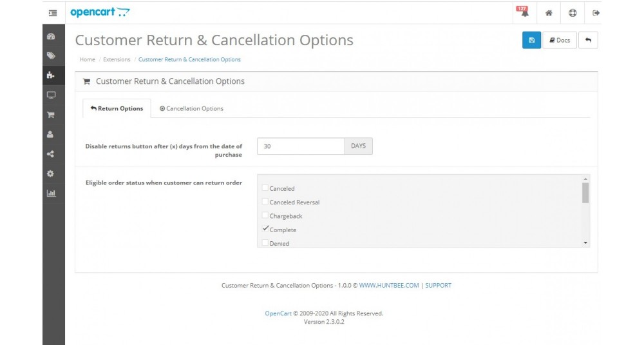Open Catalog via tags sidebar icon

tap(51, 56)
